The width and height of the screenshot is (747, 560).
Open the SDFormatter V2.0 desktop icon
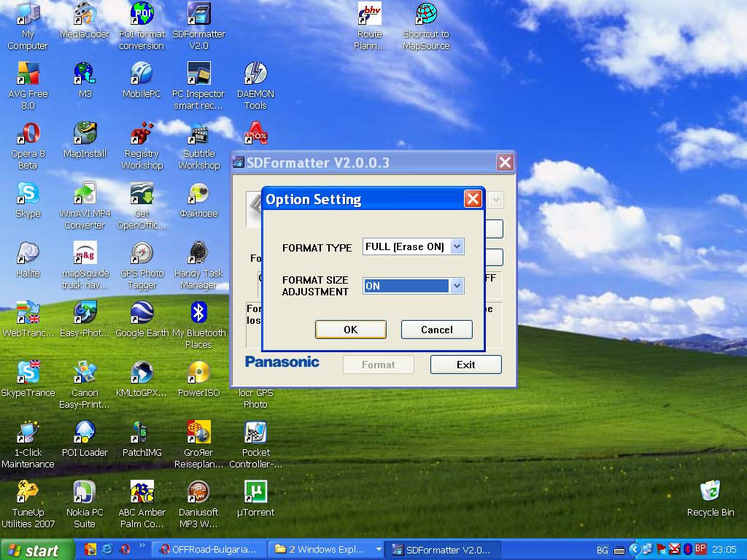(x=198, y=14)
